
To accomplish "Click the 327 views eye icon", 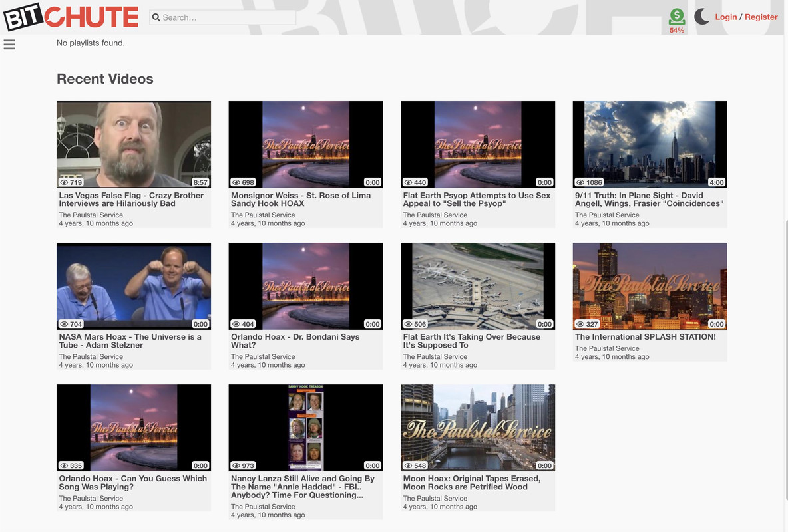I will (x=580, y=324).
